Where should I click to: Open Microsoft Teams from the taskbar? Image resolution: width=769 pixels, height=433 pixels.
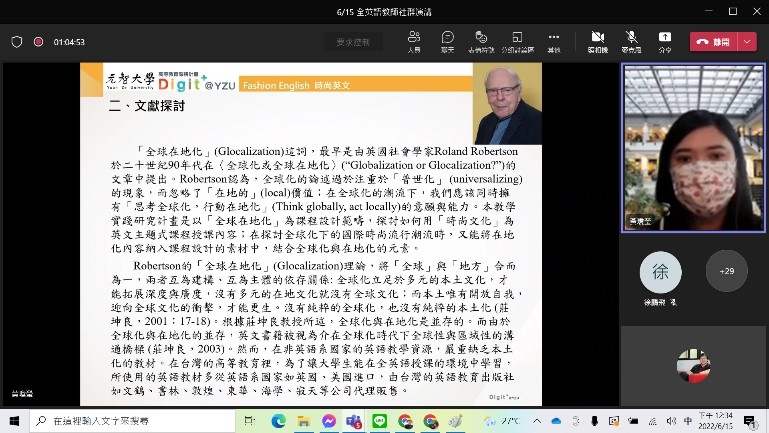pos(353,421)
